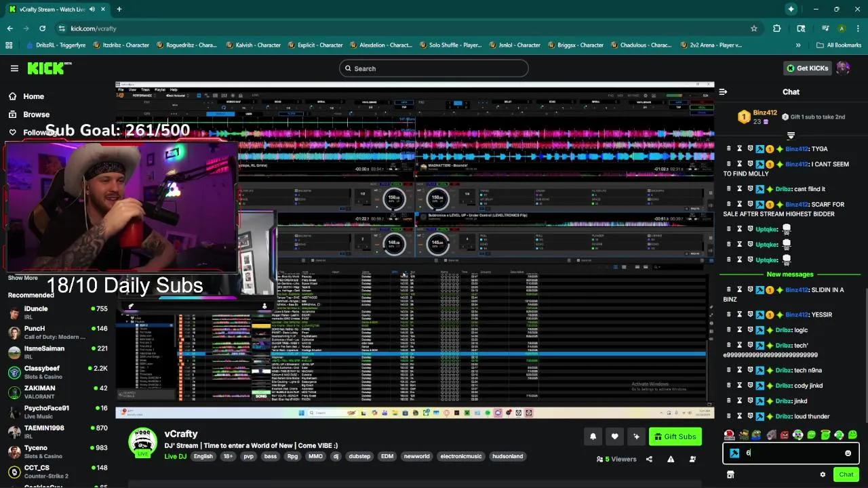Screen dimensions: 868x488
Task: Open recommended channel PsychoFace91
Action: pyautogui.click(x=58, y=412)
